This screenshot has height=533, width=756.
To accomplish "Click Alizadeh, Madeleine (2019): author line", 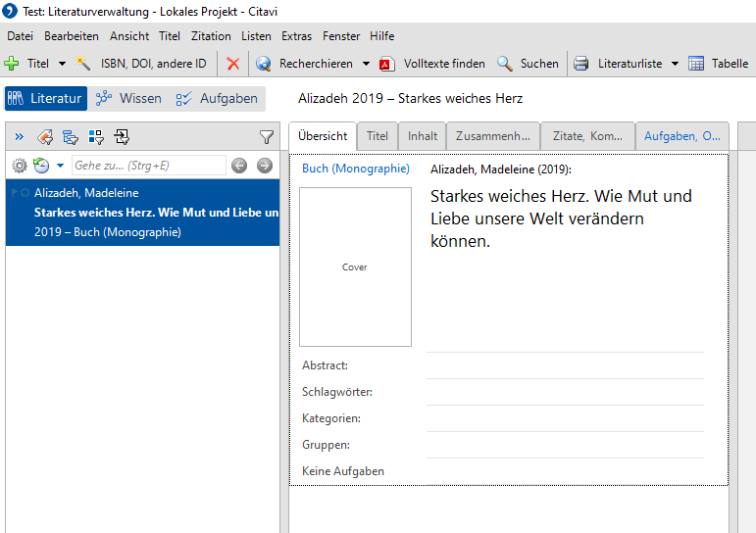I will point(500,170).
